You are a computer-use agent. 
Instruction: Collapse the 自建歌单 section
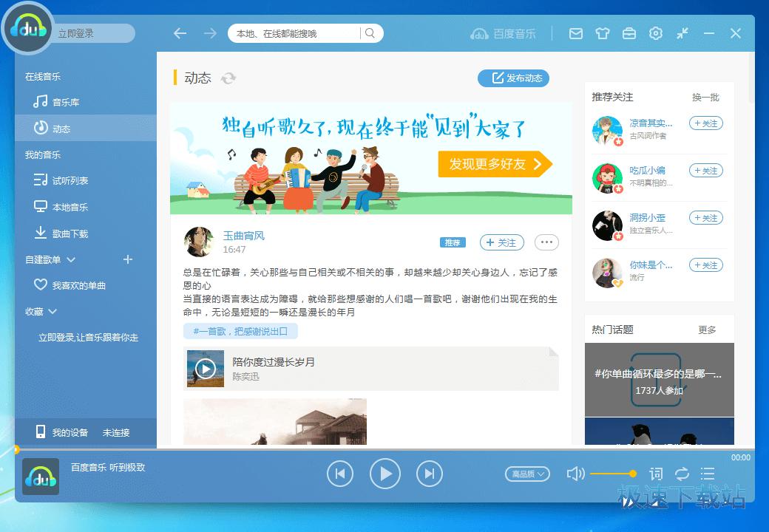pos(71,259)
